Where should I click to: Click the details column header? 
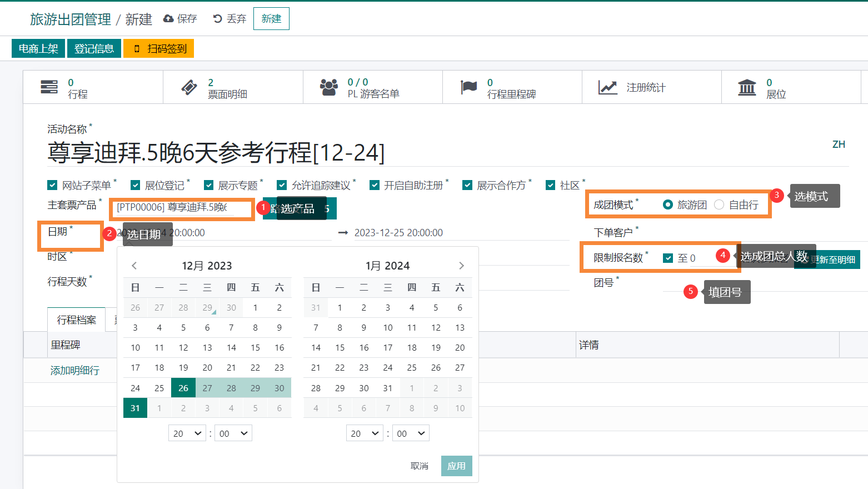[x=589, y=345]
